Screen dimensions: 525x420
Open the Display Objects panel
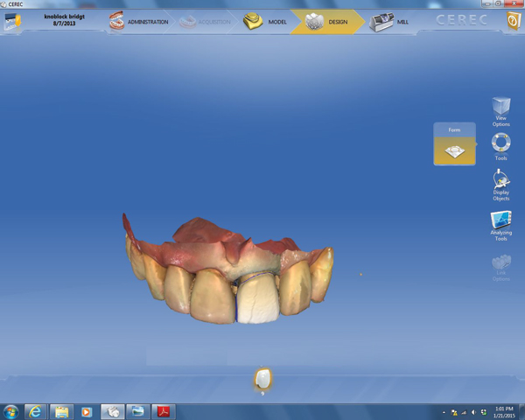coord(500,185)
